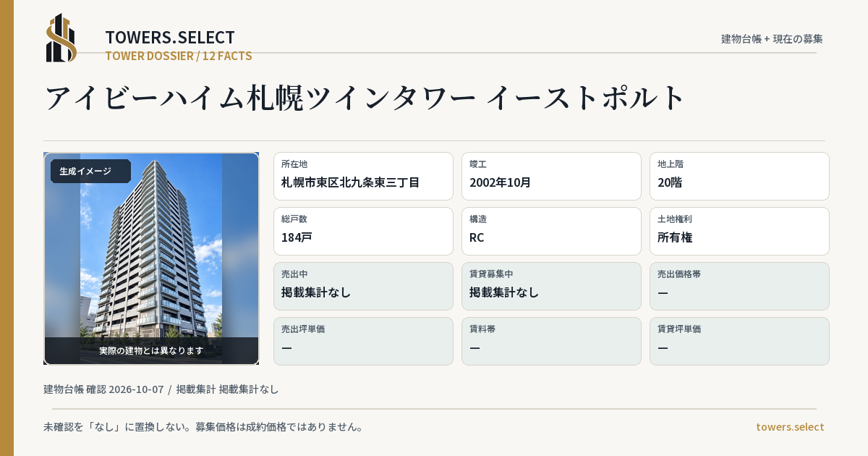
Task: Select the 竣工 card showing 2002年10月
Action: (x=551, y=176)
